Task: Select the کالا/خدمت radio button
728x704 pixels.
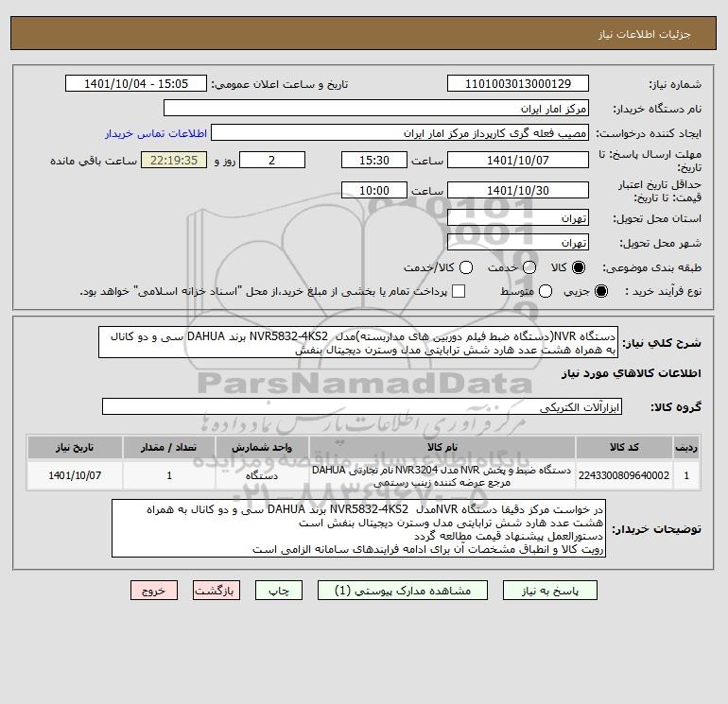Action: coord(466,267)
